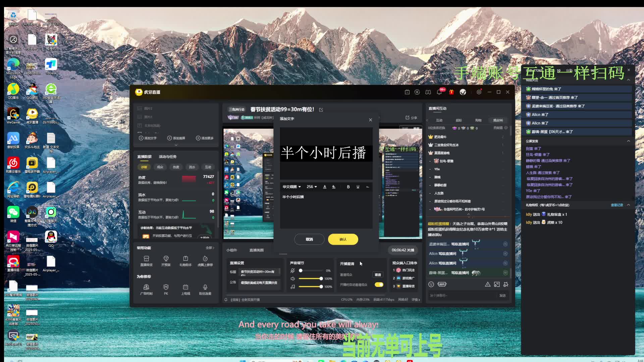Click the emoji smiley icon in chat
This screenshot has height=362, width=644.
tap(431, 284)
